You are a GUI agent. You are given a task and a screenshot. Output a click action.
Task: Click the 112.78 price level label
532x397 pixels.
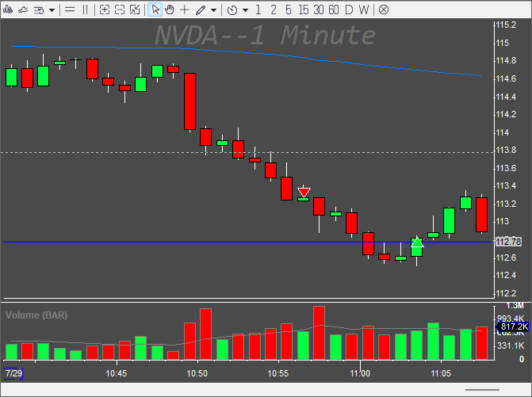pos(508,242)
